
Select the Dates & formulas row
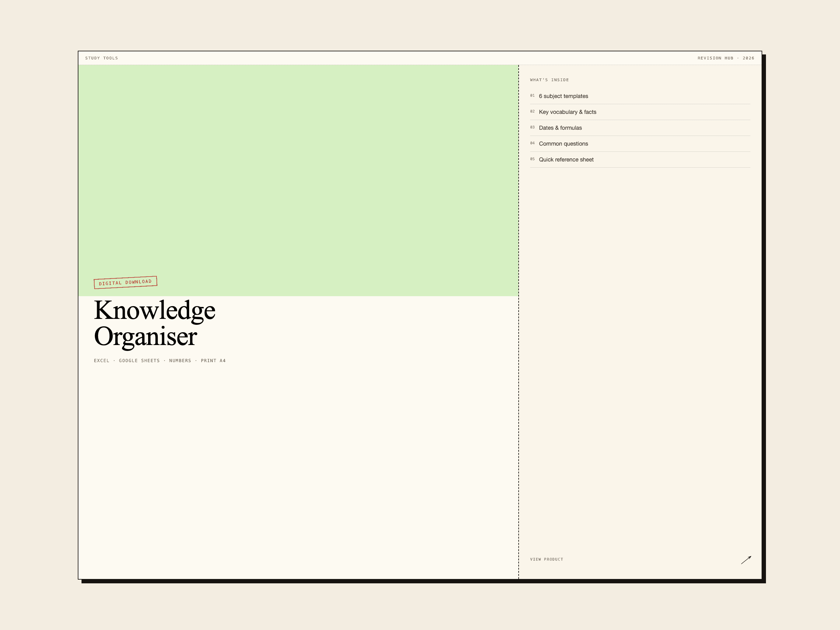pyautogui.click(x=640, y=128)
